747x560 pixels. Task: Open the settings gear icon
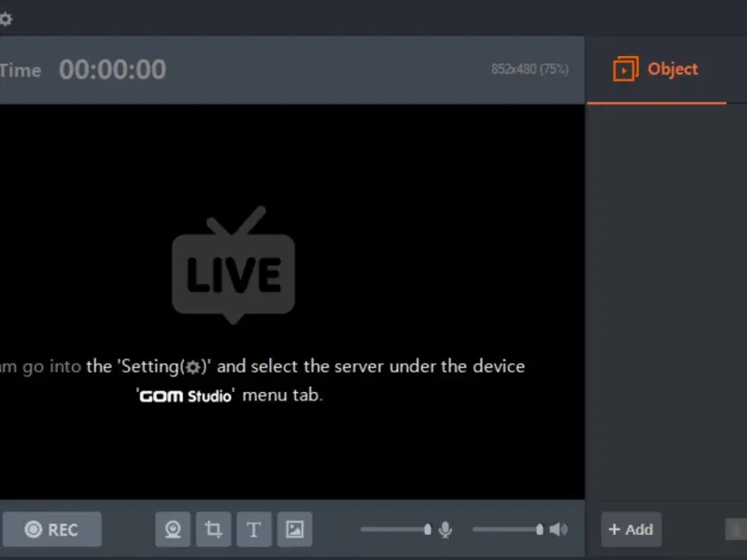[x=6, y=19]
